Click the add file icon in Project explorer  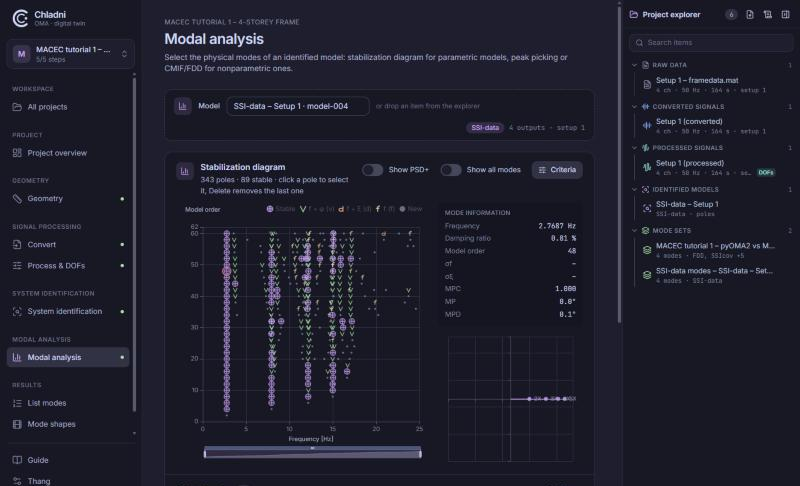pyautogui.click(x=749, y=15)
